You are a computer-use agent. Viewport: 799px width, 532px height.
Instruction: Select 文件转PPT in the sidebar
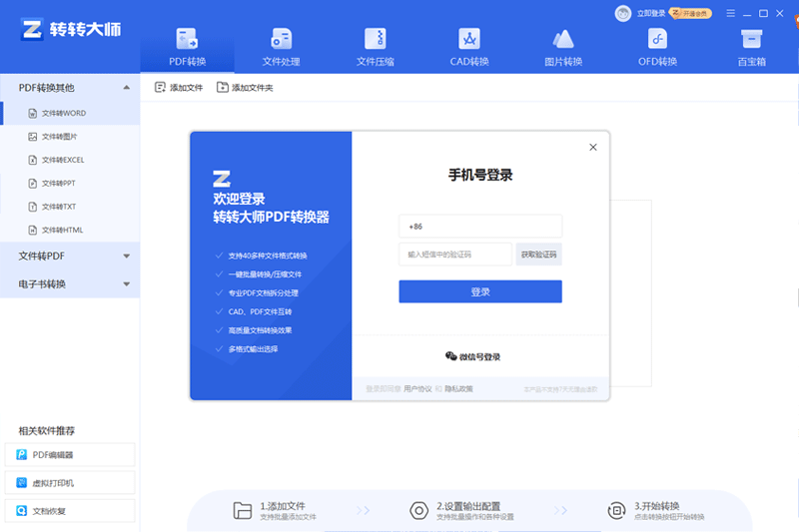click(x=58, y=184)
